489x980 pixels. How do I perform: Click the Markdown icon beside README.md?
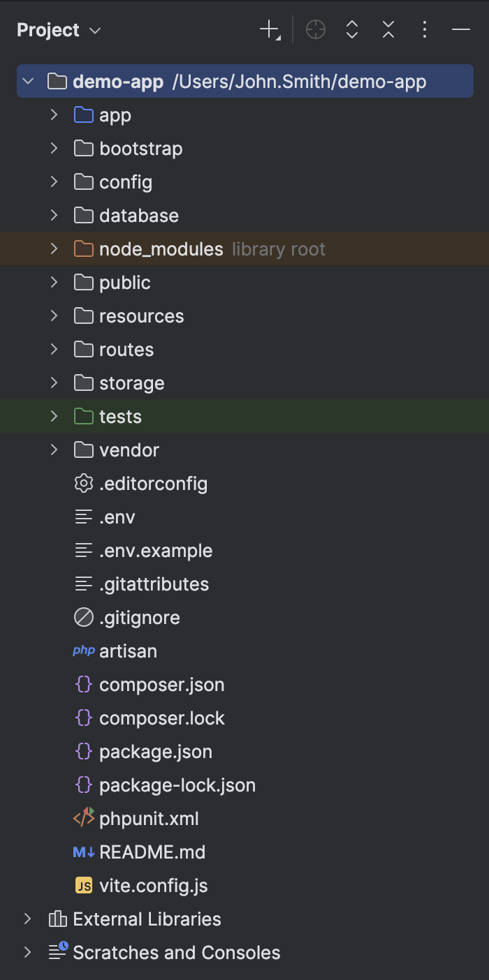pos(82,852)
